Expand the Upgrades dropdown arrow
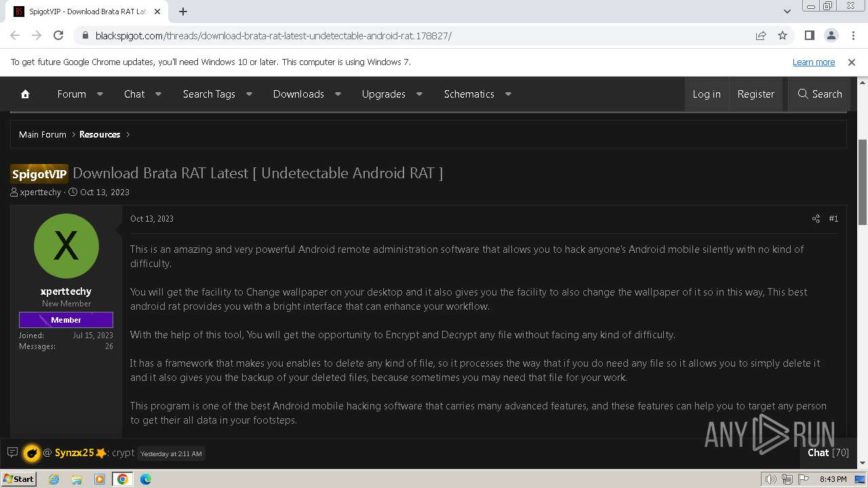Viewport: 868px width, 488px height. coord(419,94)
